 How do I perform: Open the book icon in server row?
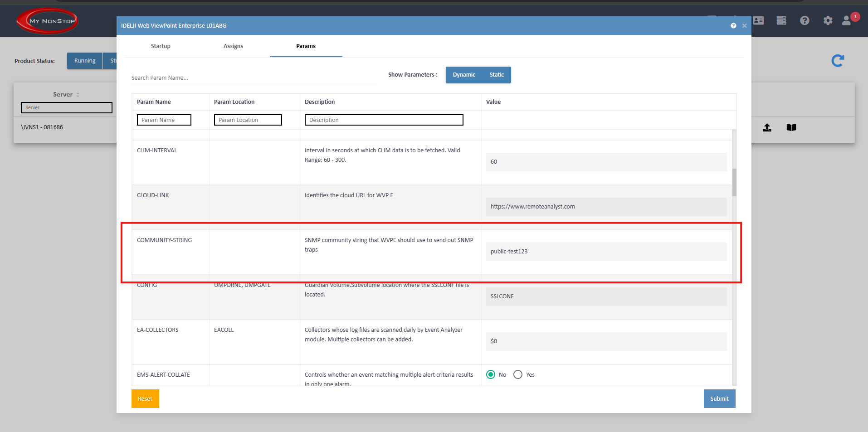coord(791,127)
